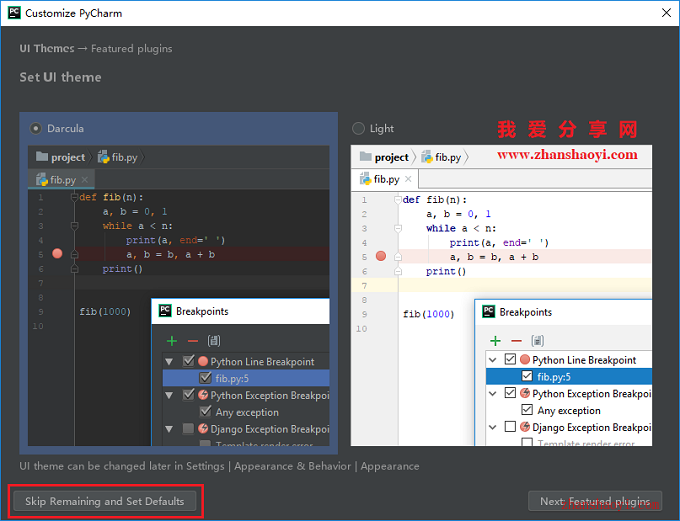Click fib.py breadcrumb python icon in Light preview
The image size is (680, 521).
point(427,157)
